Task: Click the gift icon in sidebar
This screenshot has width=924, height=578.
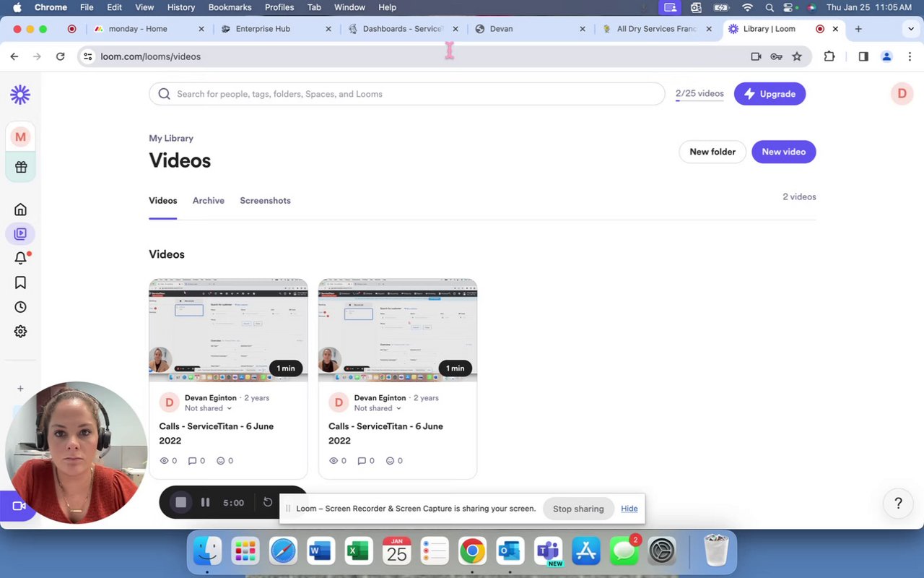Action: (x=20, y=167)
